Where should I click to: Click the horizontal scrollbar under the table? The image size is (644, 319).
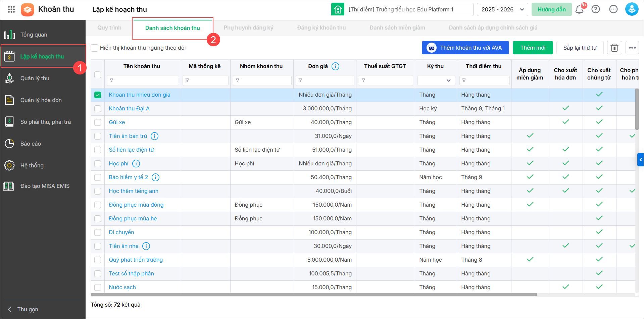click(314, 295)
